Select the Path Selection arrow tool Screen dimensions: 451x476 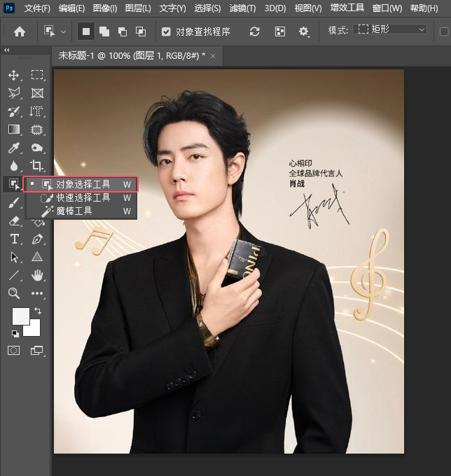(x=14, y=257)
